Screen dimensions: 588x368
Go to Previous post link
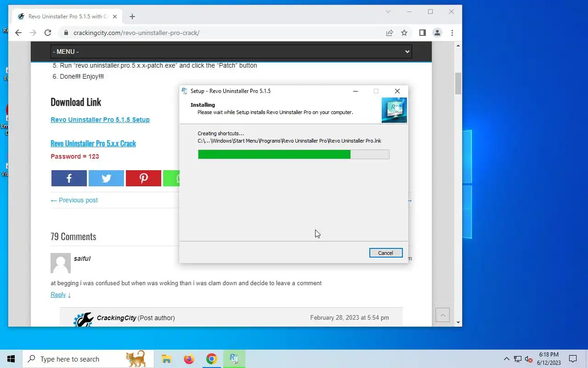click(74, 200)
